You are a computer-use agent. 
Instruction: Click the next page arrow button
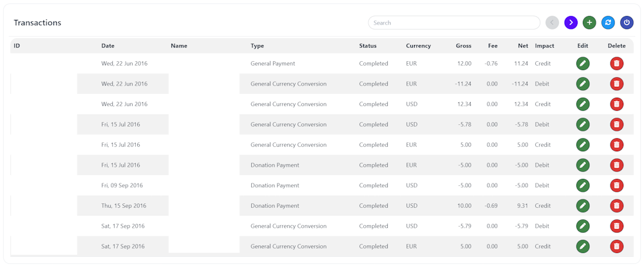point(571,23)
